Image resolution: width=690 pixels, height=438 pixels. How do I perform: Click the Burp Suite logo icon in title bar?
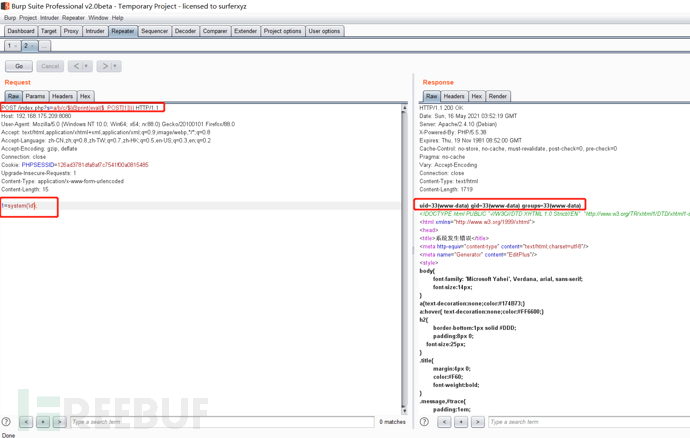[x=5, y=6]
